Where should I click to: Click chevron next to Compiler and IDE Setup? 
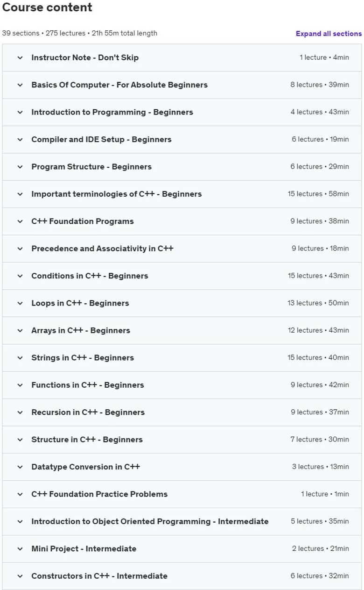coord(20,140)
